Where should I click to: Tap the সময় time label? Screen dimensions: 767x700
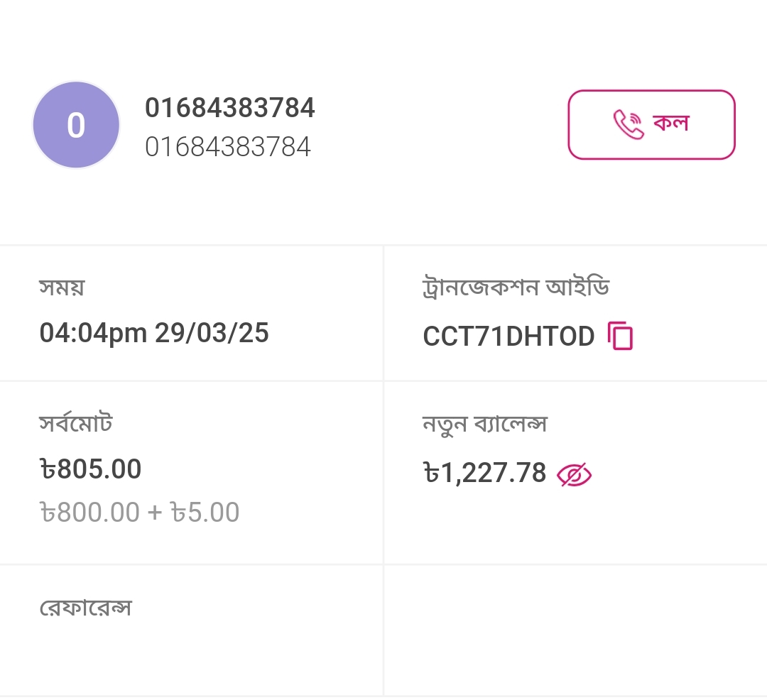[62, 288]
